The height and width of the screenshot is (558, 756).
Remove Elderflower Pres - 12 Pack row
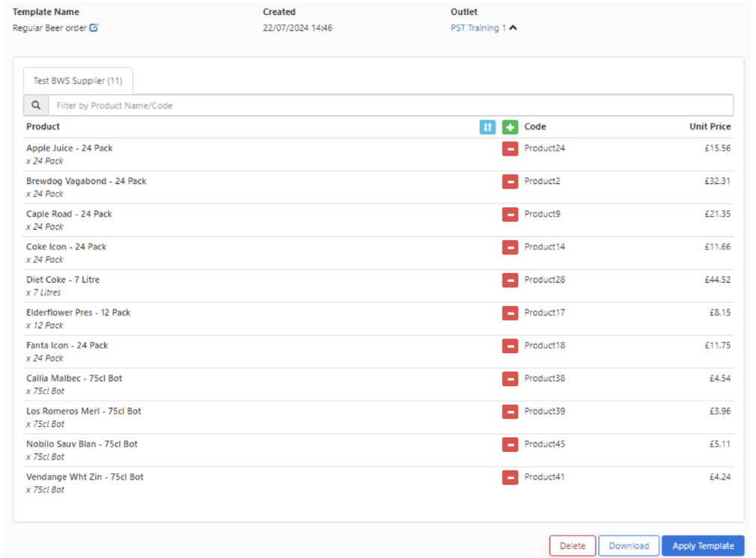click(510, 313)
